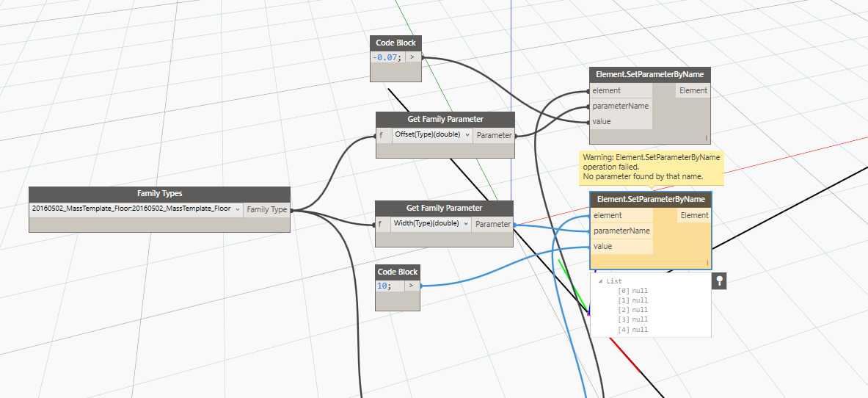Click the Family Type output port
Screen dimensions: 868x398
[267, 209]
